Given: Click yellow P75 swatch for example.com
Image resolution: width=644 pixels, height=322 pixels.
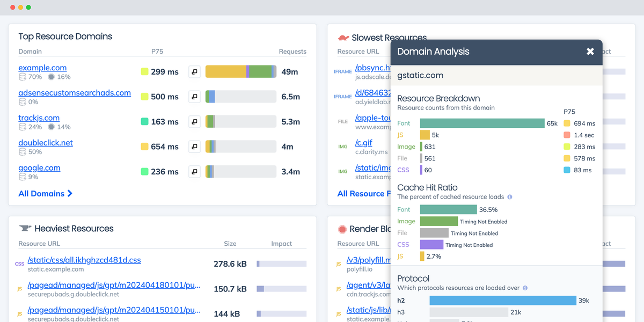Looking at the screenshot, I should click(x=144, y=71).
